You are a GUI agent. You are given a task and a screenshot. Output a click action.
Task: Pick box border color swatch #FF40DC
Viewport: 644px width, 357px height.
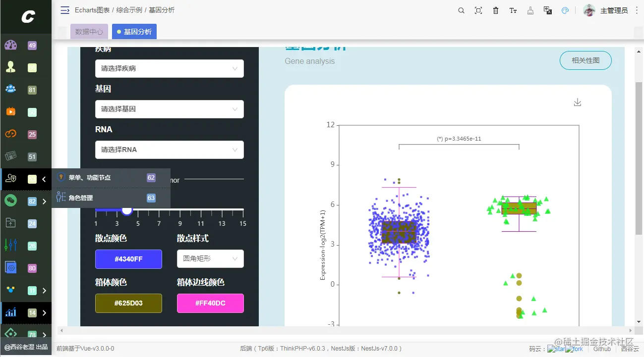(210, 303)
